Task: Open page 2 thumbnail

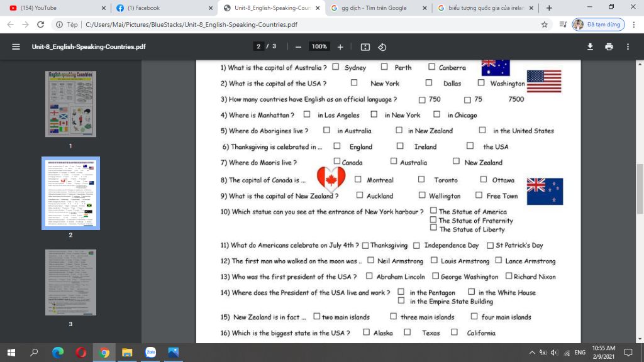Action: coord(70,193)
